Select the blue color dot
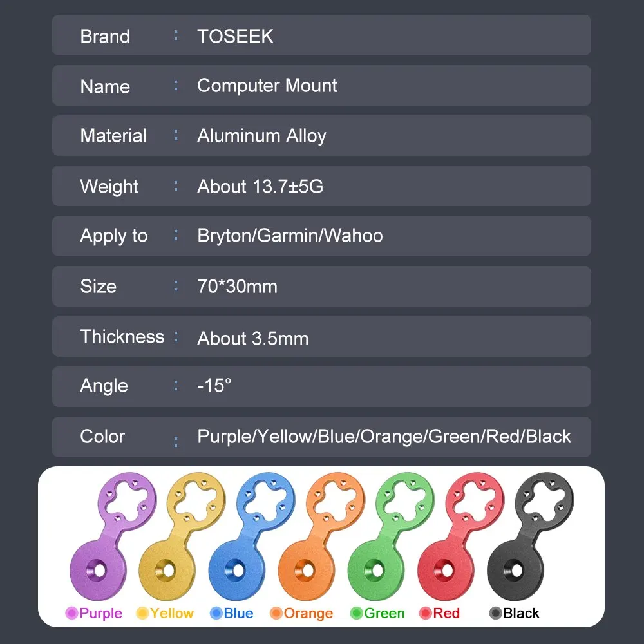The image size is (644, 644). [x=216, y=613]
